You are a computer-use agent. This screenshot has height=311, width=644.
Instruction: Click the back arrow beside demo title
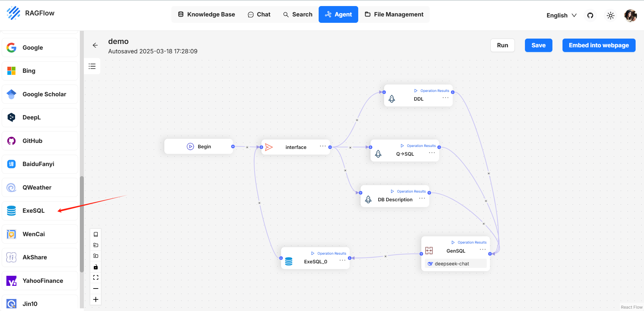tap(95, 45)
